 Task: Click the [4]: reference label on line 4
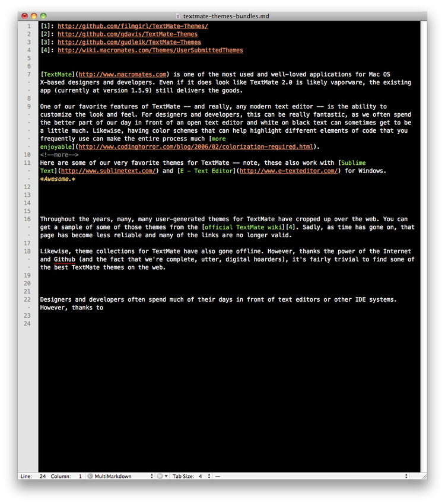[x=47, y=50]
